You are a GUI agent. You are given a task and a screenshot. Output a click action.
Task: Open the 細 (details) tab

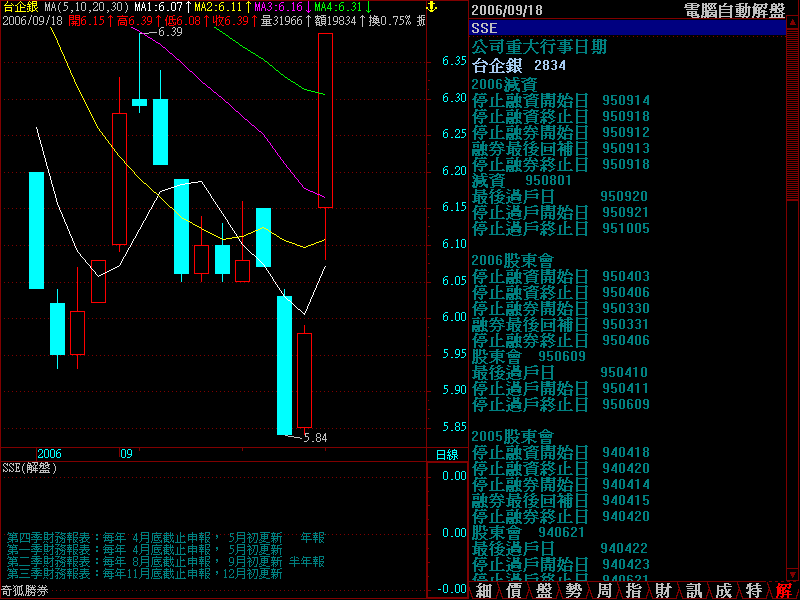pos(484,591)
